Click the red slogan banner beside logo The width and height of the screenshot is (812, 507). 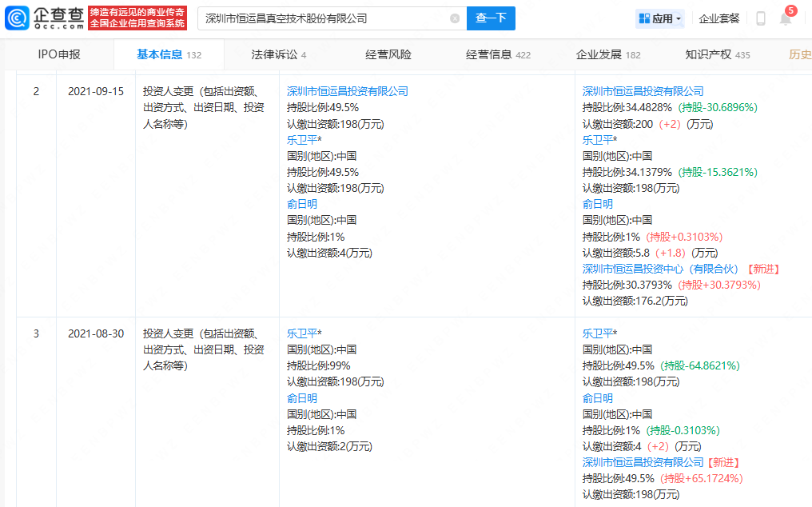pyautogui.click(x=137, y=18)
